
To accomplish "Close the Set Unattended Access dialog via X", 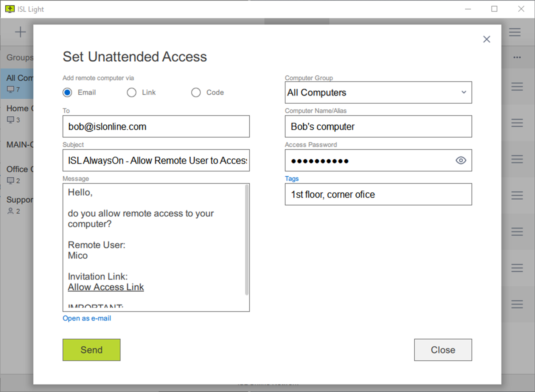I will coord(487,39).
